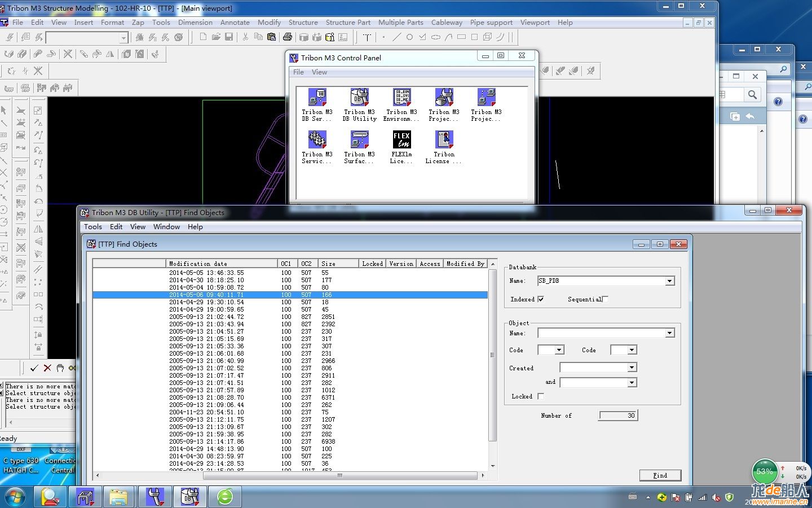Select the Text insertion tool icon
The width and height of the screenshot is (812, 508).
coord(367,37)
